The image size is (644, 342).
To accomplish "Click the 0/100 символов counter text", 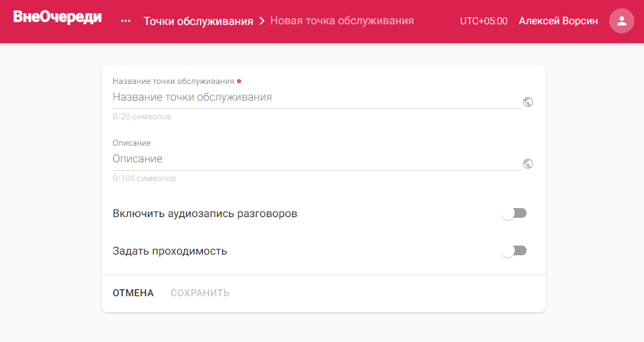I will tap(144, 178).
